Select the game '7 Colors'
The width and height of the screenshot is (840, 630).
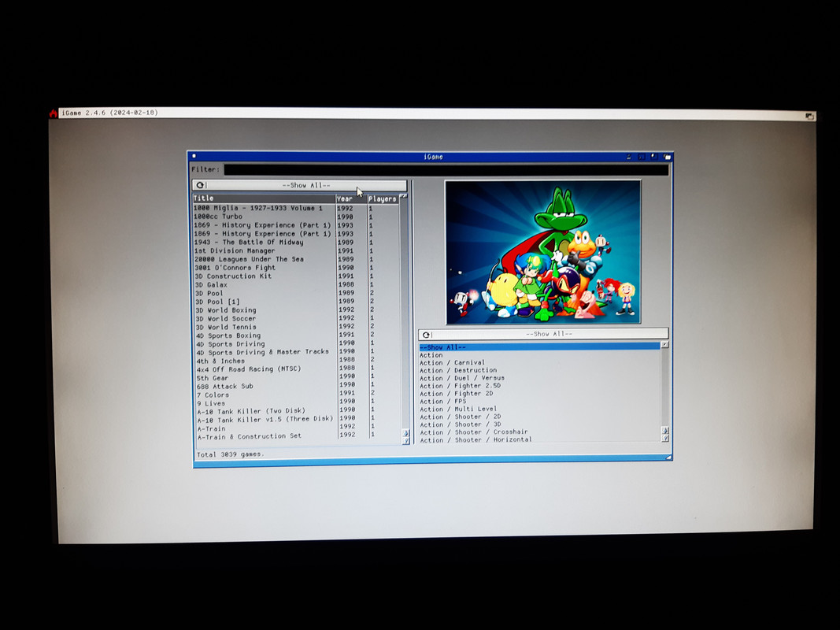coord(213,395)
